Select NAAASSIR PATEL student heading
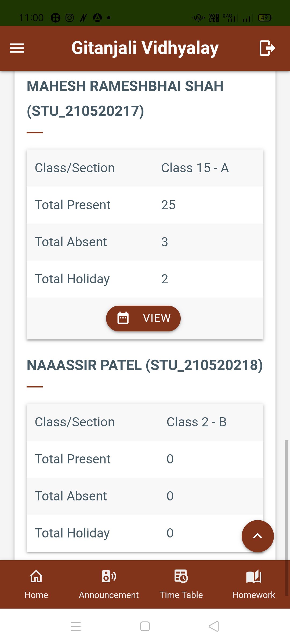Screen dimensions: 290x644 point(145,365)
